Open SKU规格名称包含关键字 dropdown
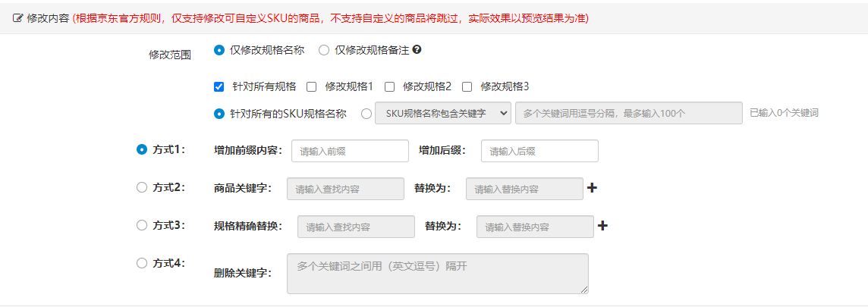Image resolution: width=868 pixels, height=307 pixels. [443, 113]
